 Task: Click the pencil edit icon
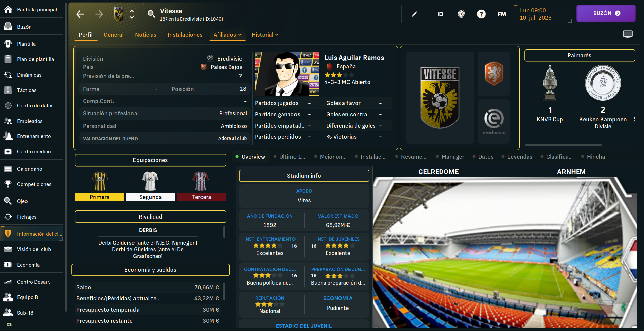415,14
